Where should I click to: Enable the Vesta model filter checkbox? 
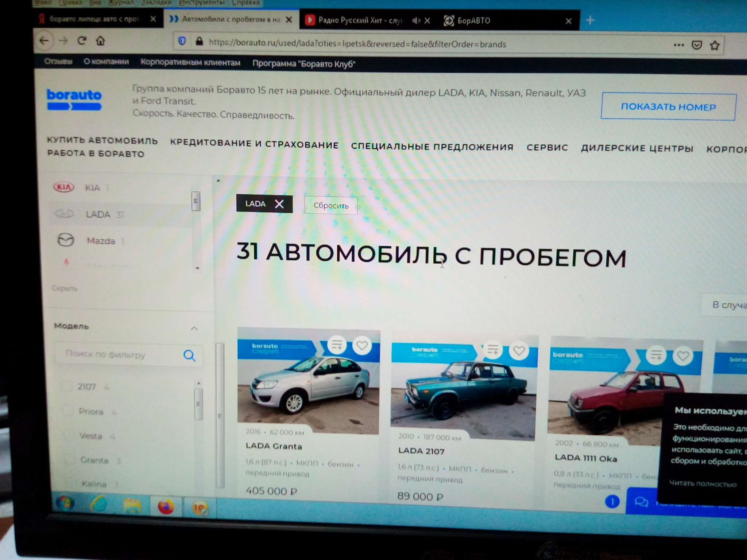tap(68, 435)
